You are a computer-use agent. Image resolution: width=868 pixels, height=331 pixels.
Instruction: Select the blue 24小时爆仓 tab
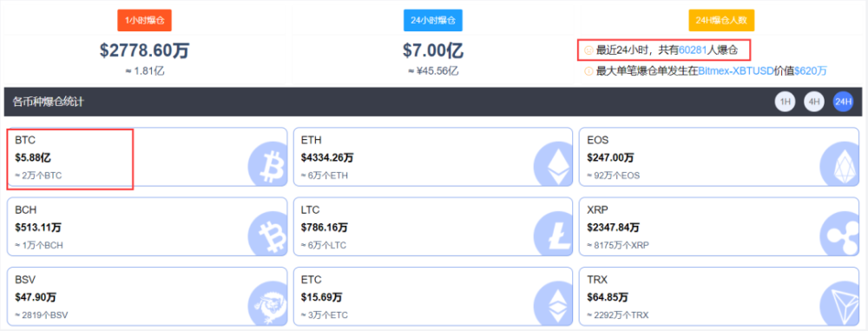click(x=433, y=21)
